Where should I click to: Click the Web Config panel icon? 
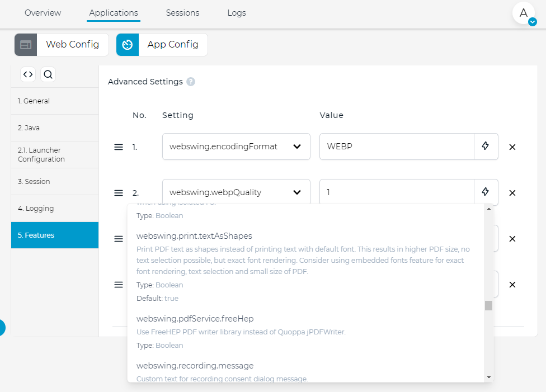pyautogui.click(x=26, y=45)
